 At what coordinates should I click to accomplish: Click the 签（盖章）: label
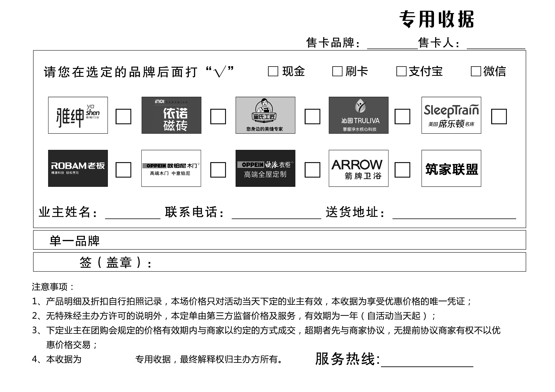pos(116,263)
